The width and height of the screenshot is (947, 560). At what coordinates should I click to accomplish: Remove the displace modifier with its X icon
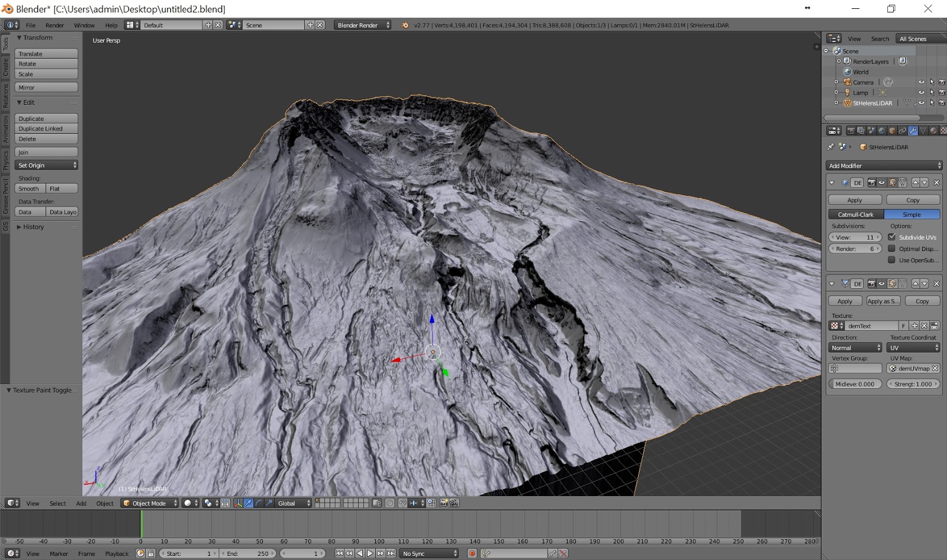click(936, 284)
